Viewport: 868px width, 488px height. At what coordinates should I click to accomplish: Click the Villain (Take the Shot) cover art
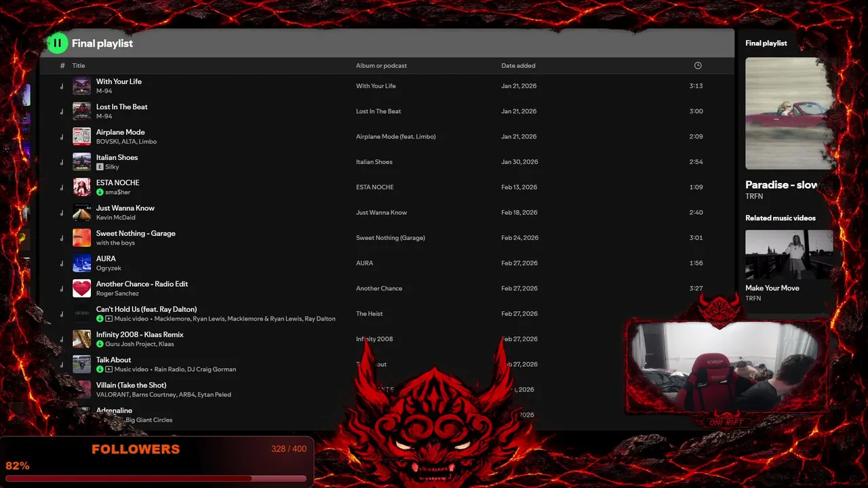coord(81,390)
